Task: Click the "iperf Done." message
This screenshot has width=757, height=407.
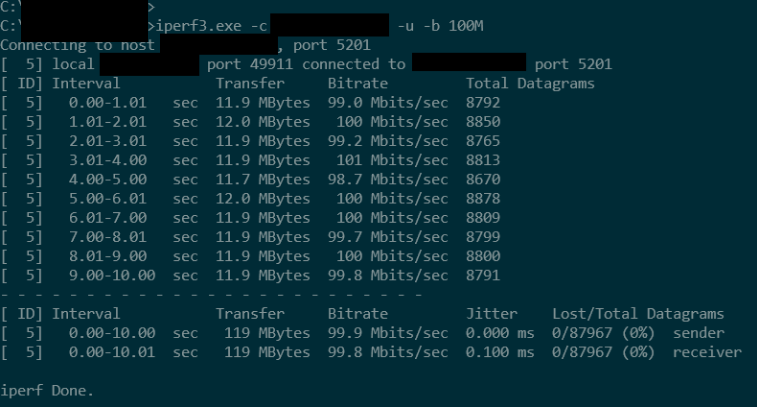Action: click(47, 391)
